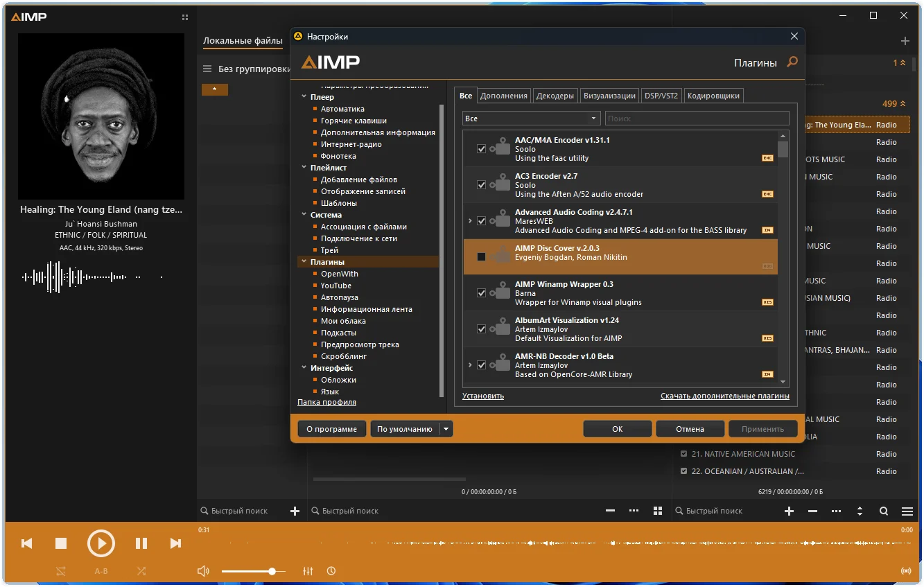
Task: Toggle the shuffle playback icon
Action: pyautogui.click(x=141, y=571)
